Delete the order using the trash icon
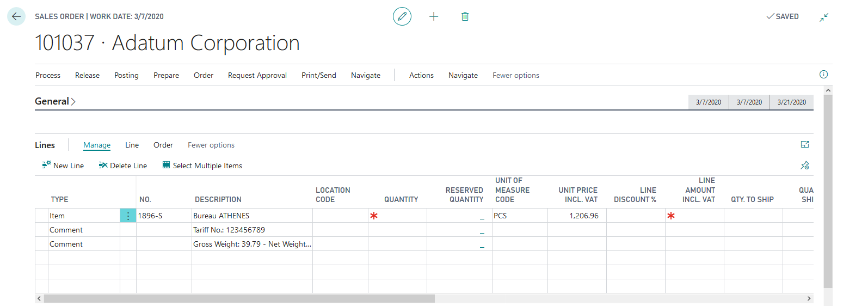868x306 pixels. click(x=465, y=16)
